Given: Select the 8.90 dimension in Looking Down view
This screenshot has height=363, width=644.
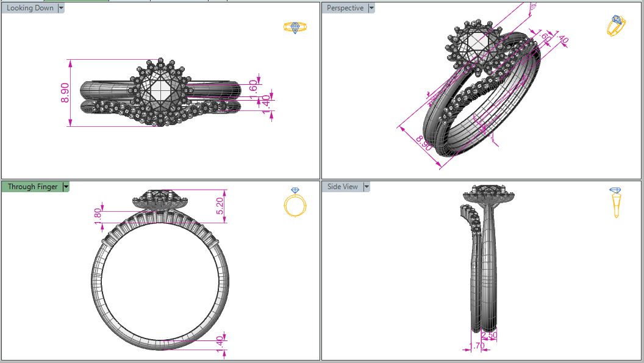Looking at the screenshot, I should point(65,92).
